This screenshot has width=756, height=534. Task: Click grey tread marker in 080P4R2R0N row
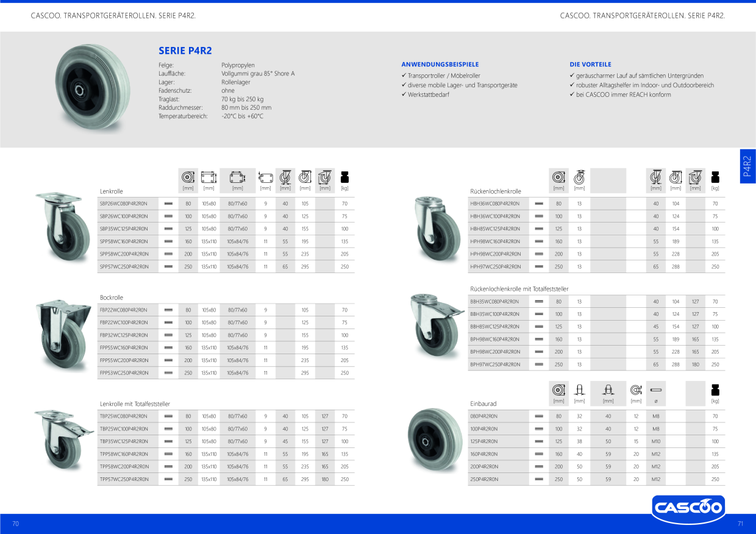pos(539,416)
